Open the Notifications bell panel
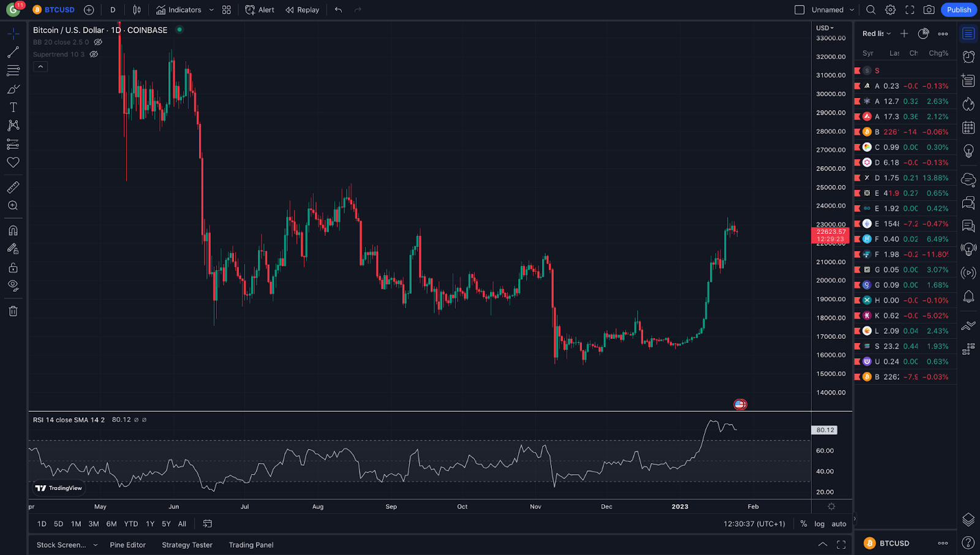The width and height of the screenshot is (980, 555). tap(968, 296)
